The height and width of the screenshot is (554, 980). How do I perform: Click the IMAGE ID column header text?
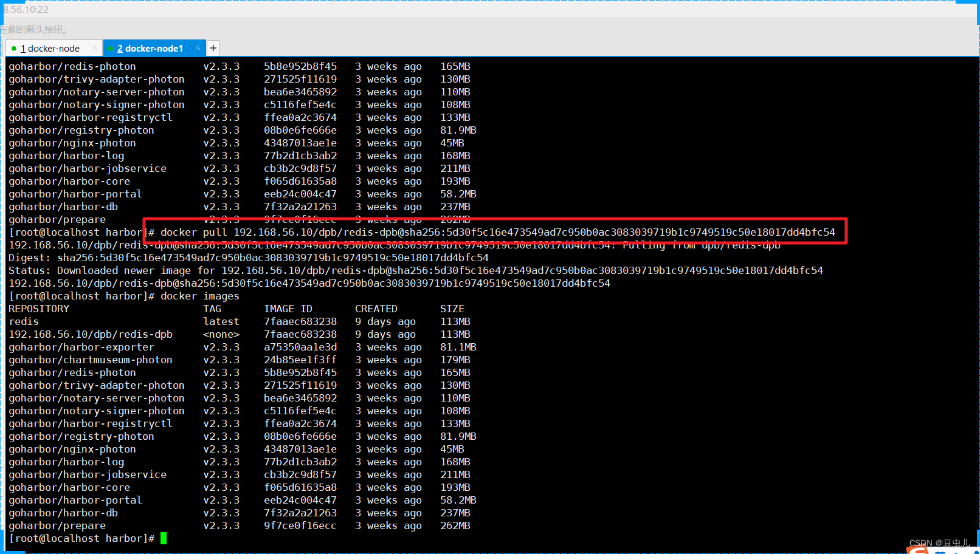[x=287, y=309]
